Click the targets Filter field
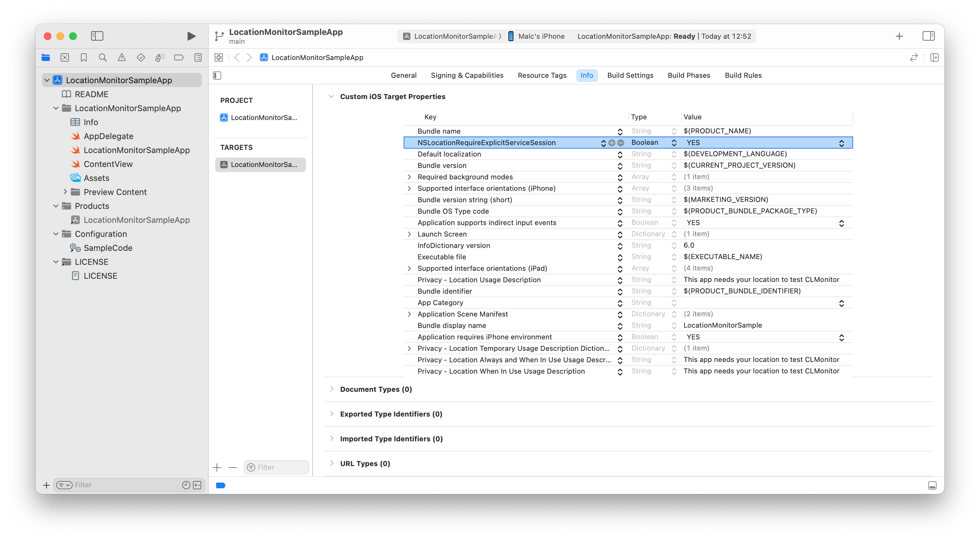Screen dimensions: 980x541 276,468
